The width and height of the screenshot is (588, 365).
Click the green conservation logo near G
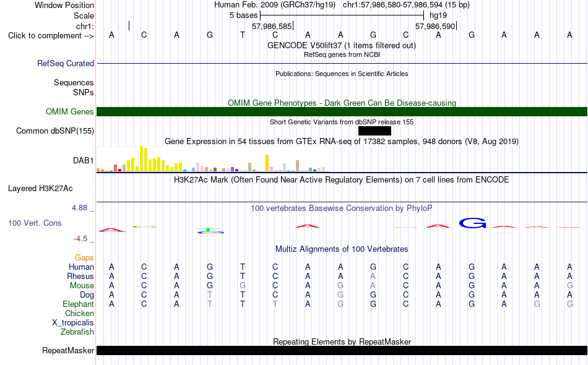208,229
